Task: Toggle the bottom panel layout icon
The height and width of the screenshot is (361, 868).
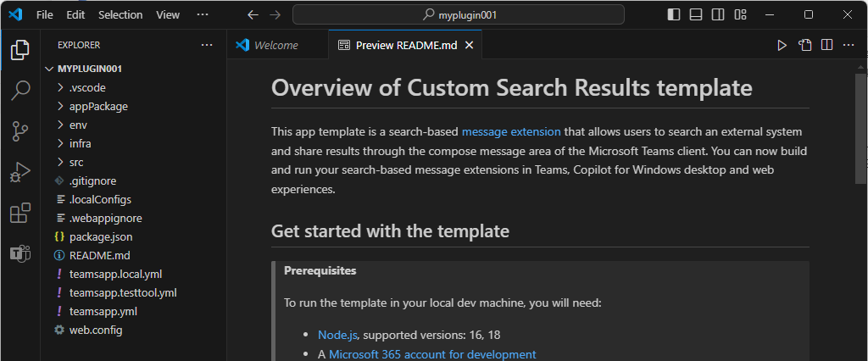Action: (696, 15)
